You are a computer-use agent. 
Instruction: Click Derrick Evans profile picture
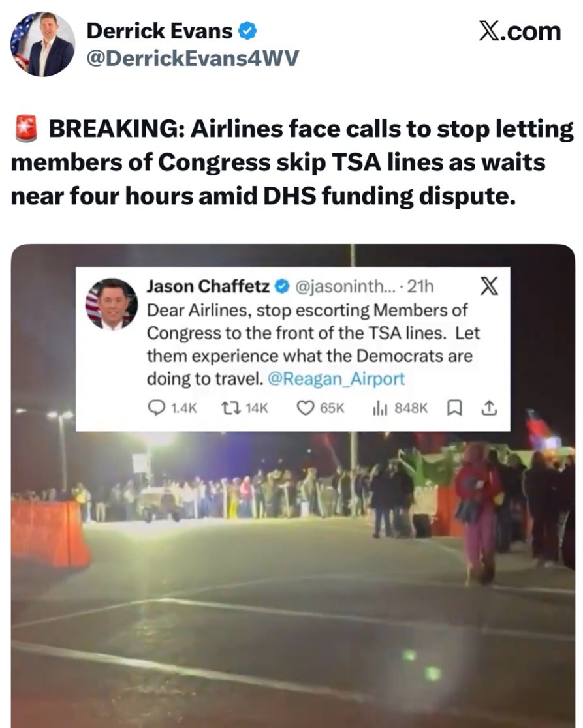42,44
